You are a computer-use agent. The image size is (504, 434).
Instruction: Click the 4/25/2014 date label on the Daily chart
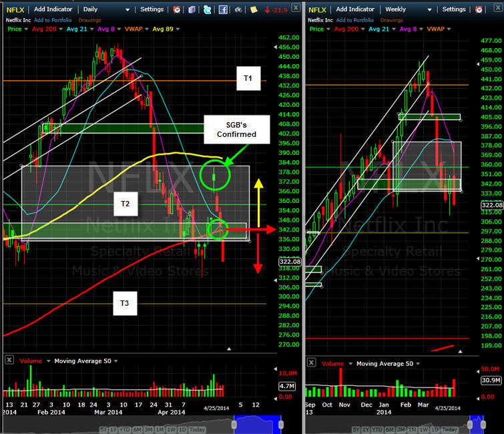(x=216, y=408)
